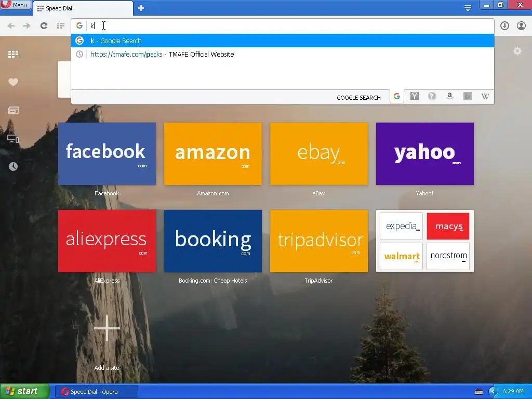Open the eBay speed dial tile

pyautogui.click(x=318, y=154)
